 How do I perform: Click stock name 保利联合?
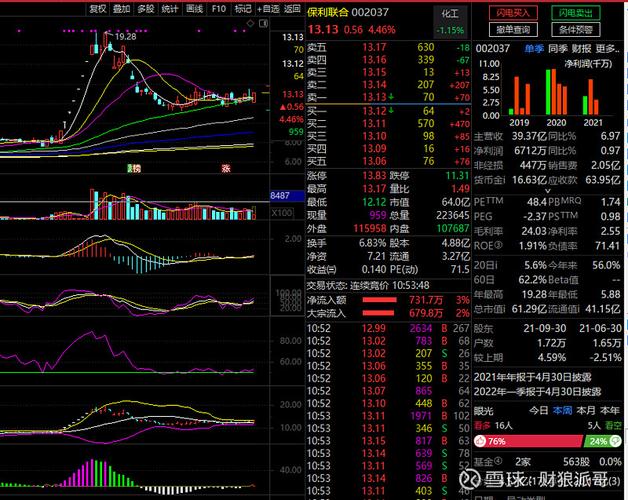pos(328,12)
